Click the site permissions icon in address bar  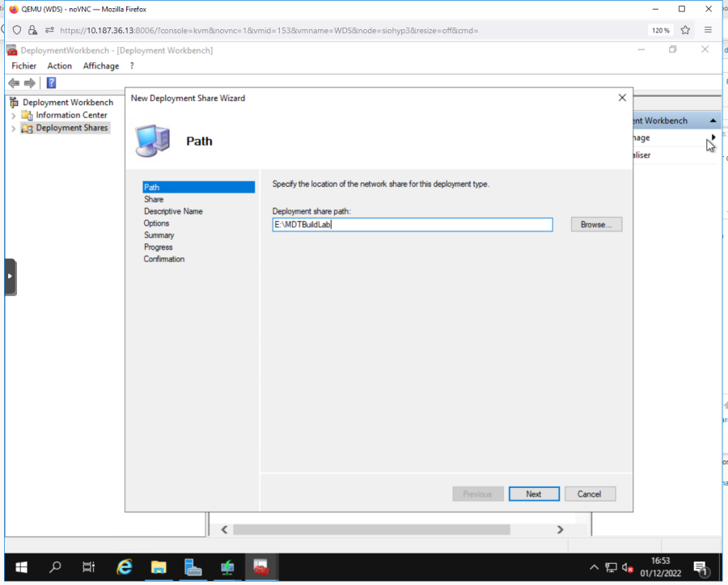(49, 30)
